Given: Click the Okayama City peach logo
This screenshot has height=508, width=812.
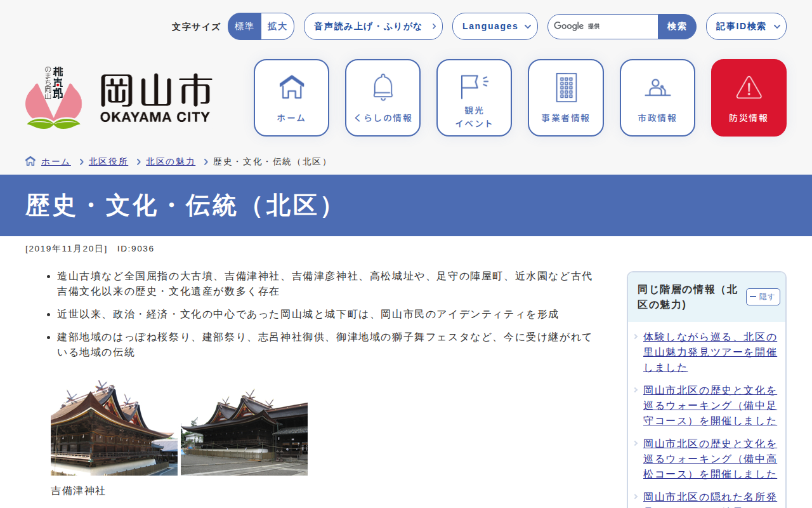Looking at the screenshot, I should pyautogui.click(x=53, y=98).
